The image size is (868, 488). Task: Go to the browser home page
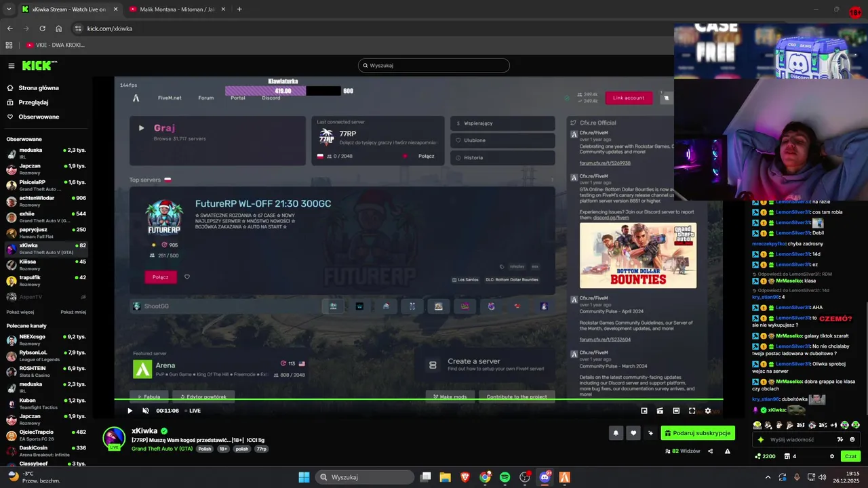[59, 28]
